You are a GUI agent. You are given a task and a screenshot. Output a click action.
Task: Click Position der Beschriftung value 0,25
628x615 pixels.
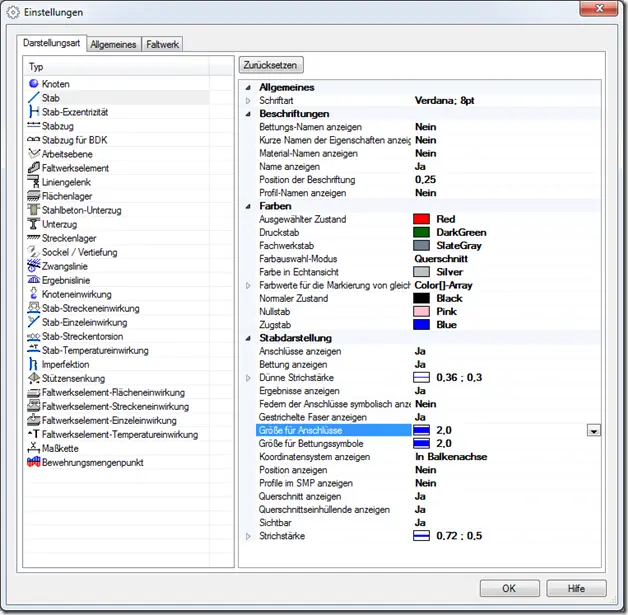(x=425, y=180)
